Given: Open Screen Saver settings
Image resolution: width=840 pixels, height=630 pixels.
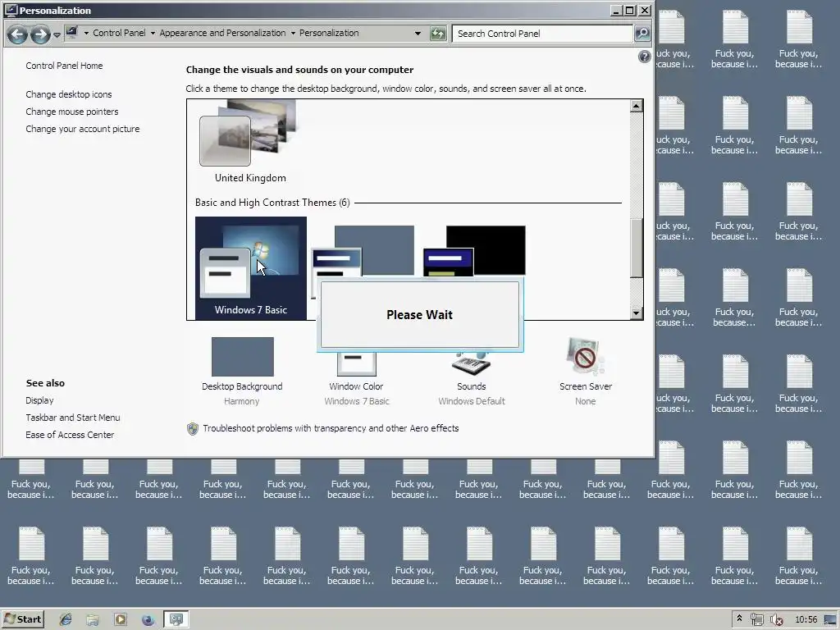Looking at the screenshot, I should [586, 371].
